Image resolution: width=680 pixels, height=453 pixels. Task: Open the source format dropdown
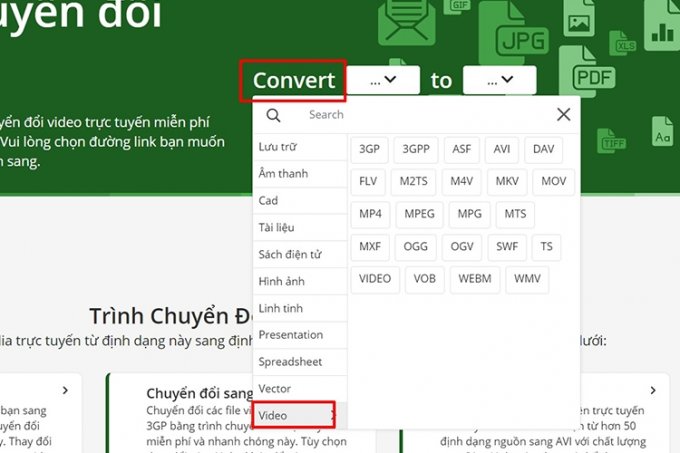(x=383, y=80)
